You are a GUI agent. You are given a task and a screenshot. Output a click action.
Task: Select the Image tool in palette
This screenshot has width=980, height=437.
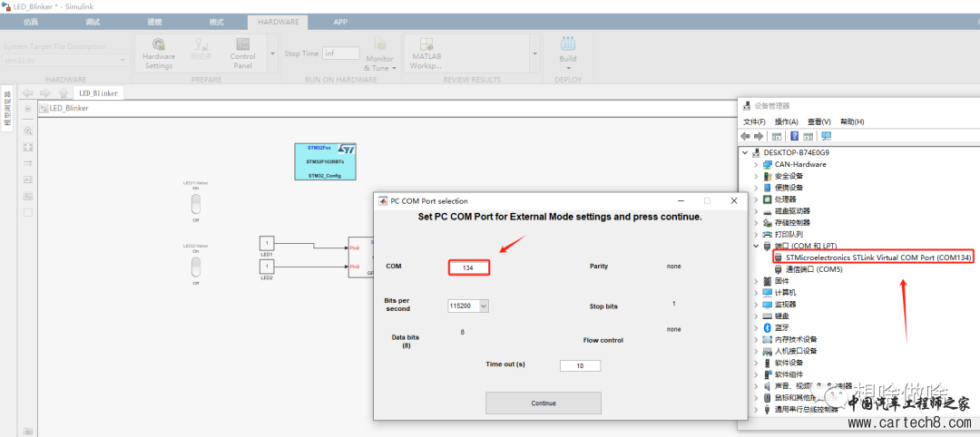tap(27, 196)
